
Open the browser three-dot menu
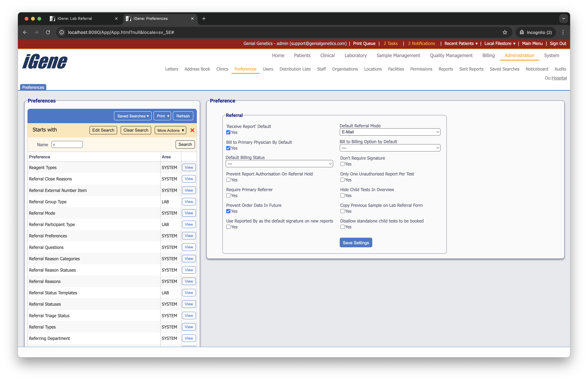point(563,32)
